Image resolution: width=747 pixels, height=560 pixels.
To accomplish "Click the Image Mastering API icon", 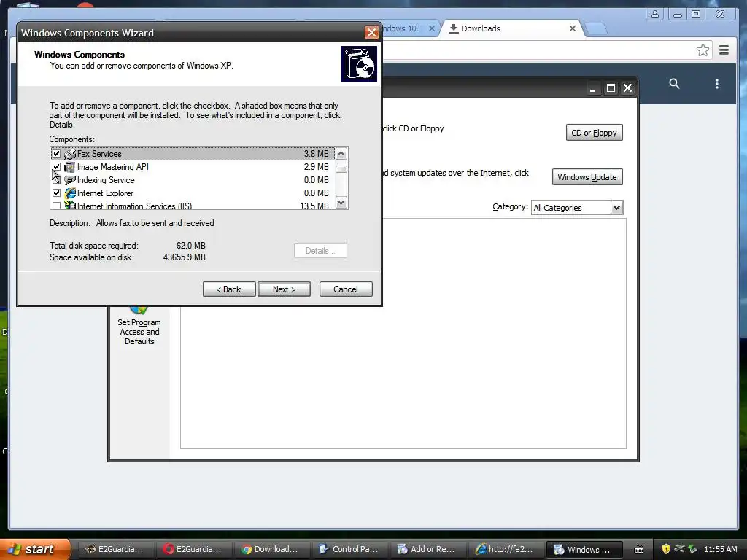I will [70, 167].
